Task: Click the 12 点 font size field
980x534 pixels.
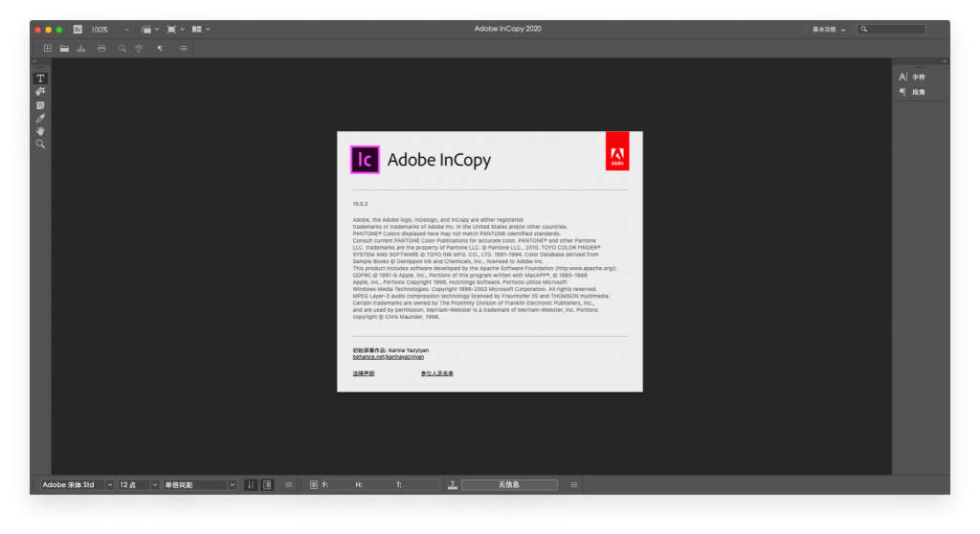Action: pyautogui.click(x=134, y=484)
